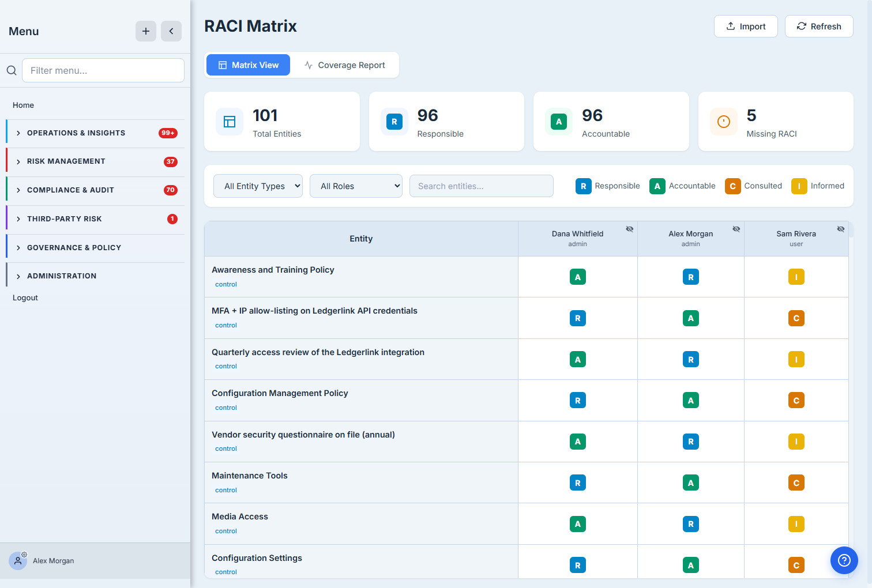This screenshot has height=588, width=872.
Task: Click the Alex Morgan user avatar icon
Action: point(18,560)
